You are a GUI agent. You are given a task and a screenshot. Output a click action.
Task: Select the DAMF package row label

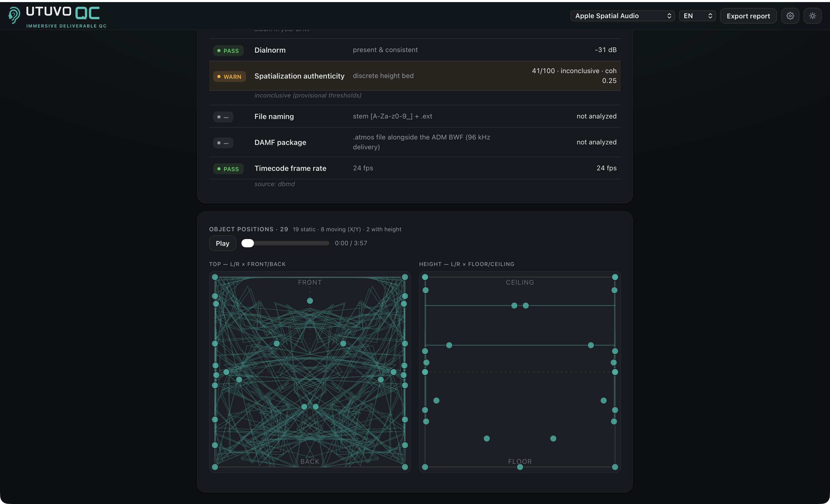280,142
